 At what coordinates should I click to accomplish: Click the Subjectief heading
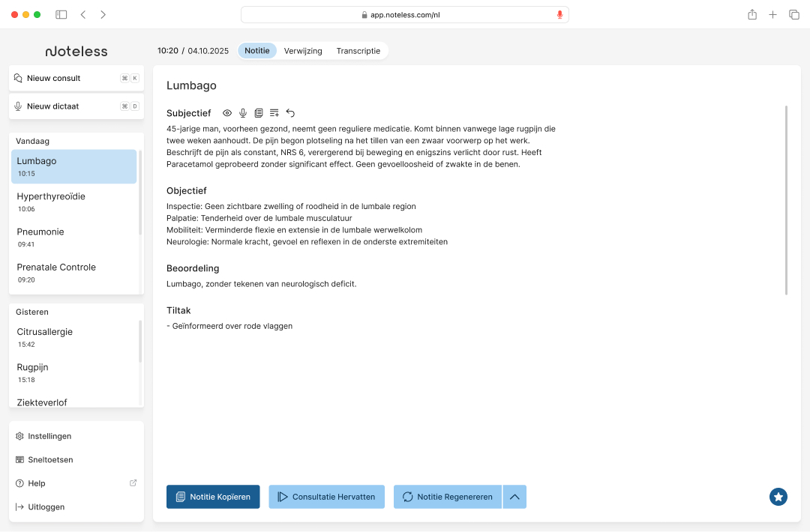click(x=188, y=113)
